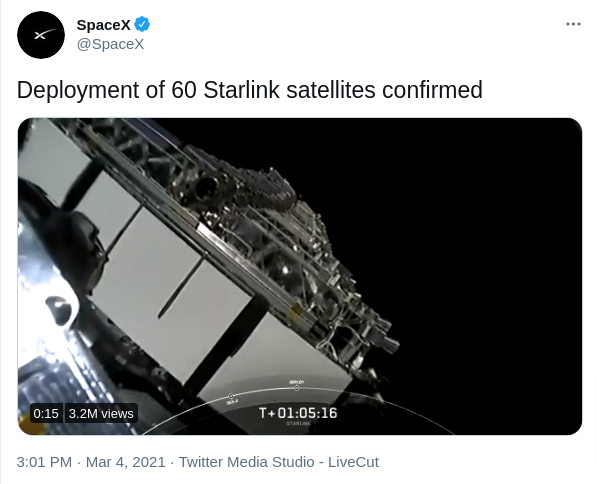Click the small STARLINK label under the timer

point(298,423)
